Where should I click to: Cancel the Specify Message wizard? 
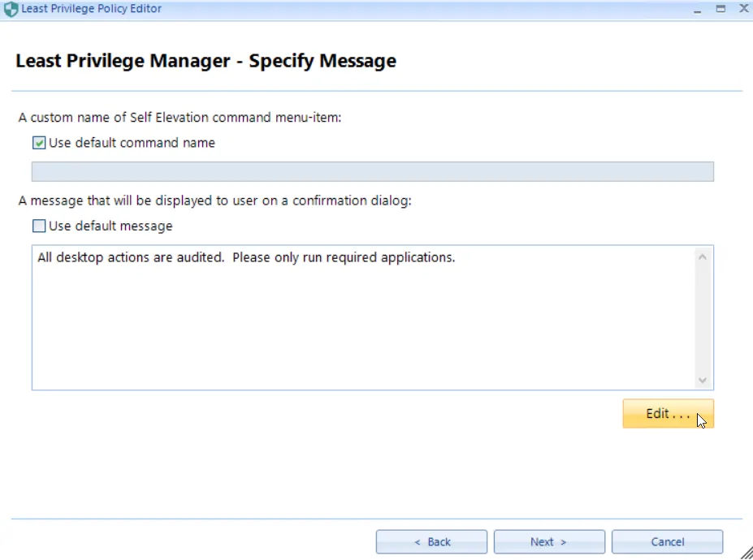[667, 541]
